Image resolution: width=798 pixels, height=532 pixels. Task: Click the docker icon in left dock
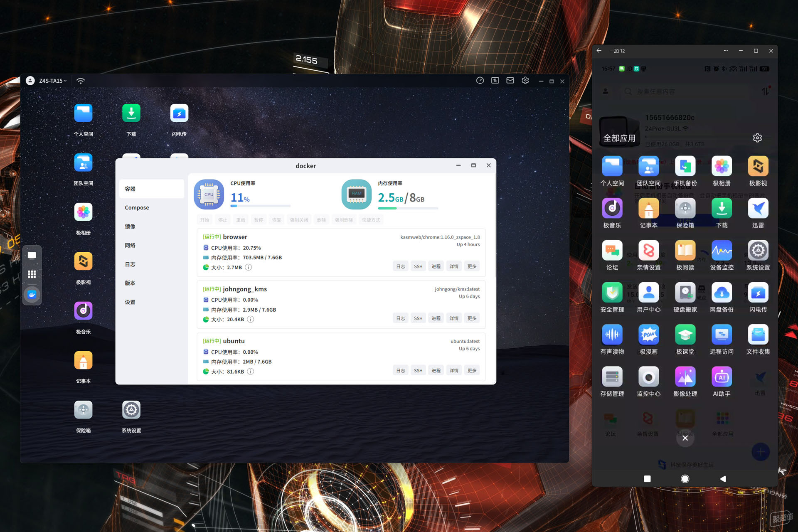click(x=32, y=295)
